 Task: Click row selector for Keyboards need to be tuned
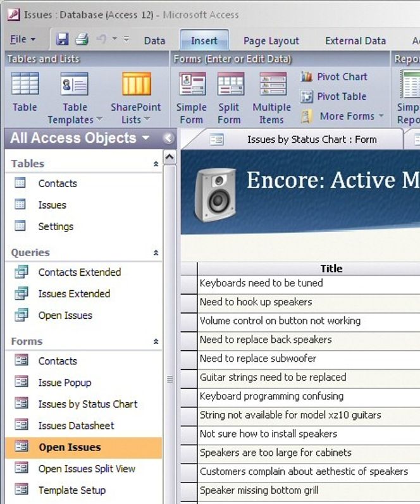tap(188, 284)
